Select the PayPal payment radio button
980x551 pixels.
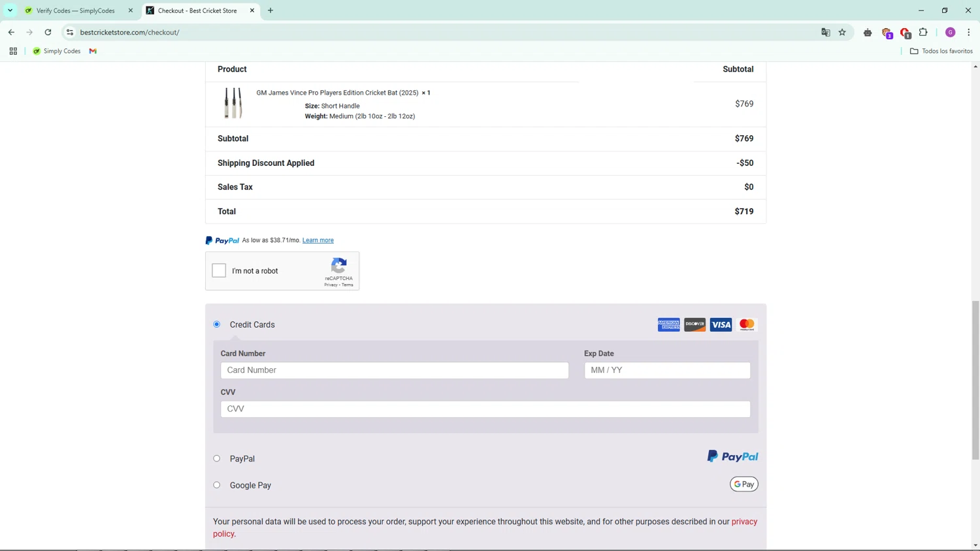217,458
